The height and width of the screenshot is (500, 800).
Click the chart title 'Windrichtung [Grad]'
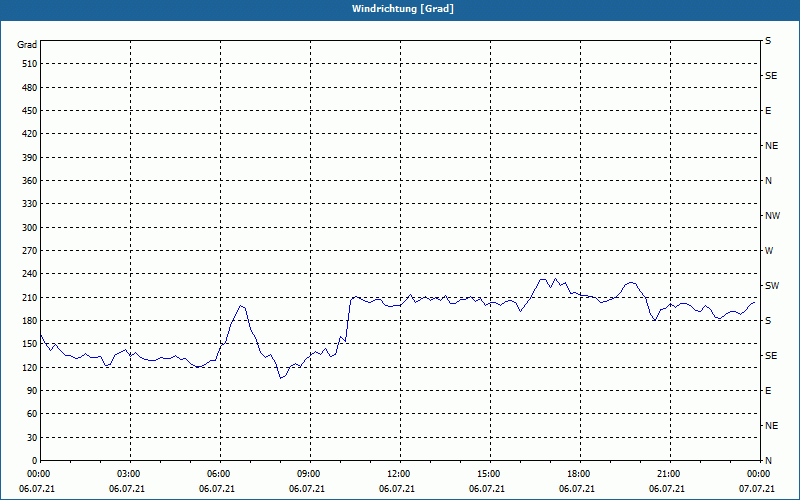click(403, 9)
